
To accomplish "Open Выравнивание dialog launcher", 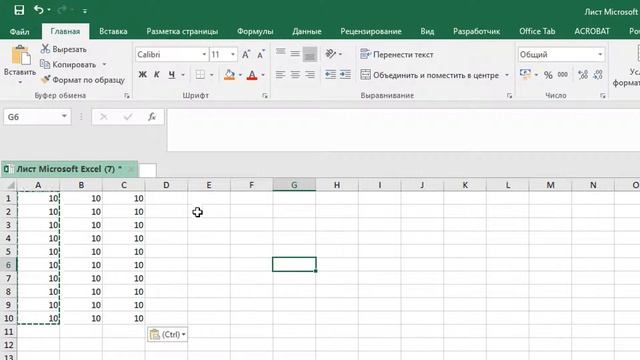I will point(509,96).
